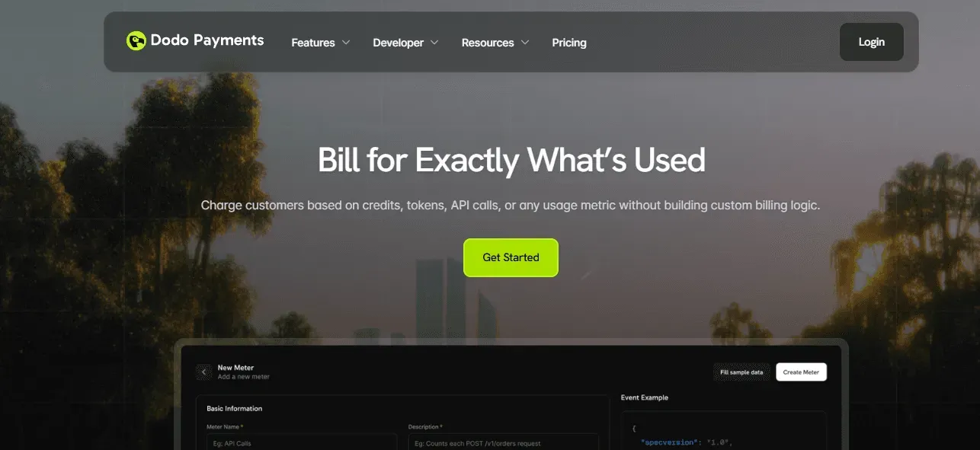Click the Fill sample data button

(x=741, y=372)
